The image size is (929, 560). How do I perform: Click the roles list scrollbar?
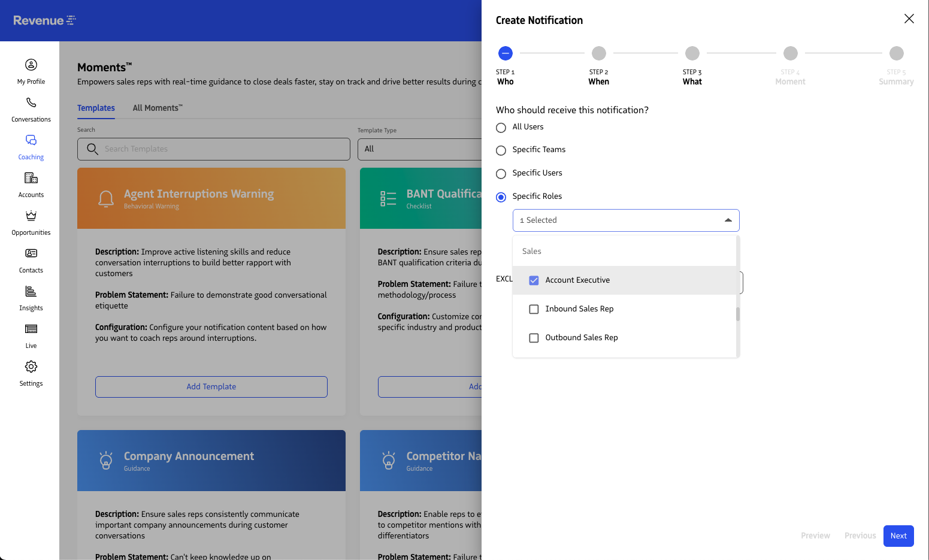[738, 314]
